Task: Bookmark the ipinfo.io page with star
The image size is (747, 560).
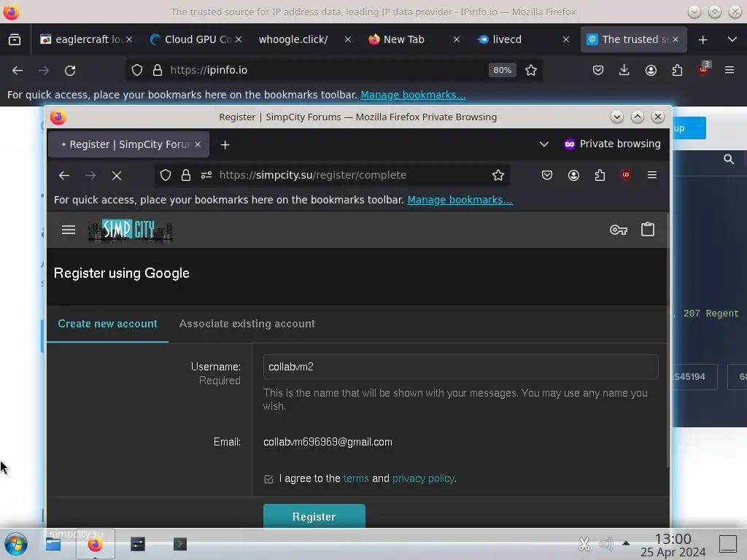Action: pyautogui.click(x=531, y=71)
